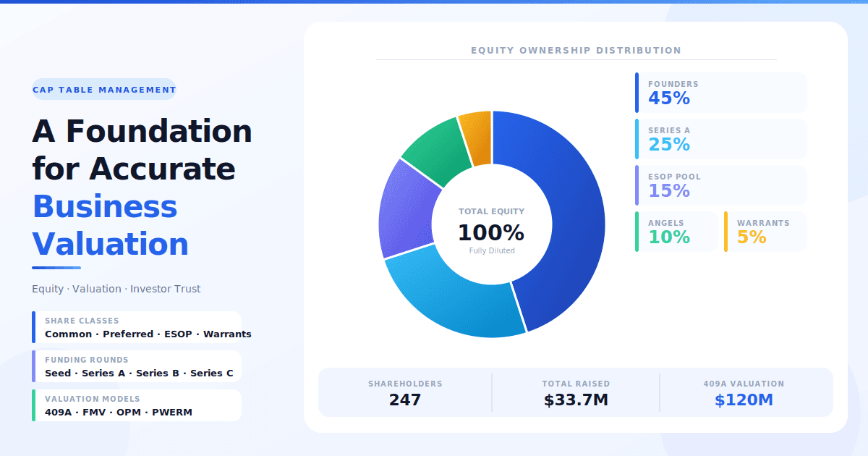Expand the Valuation Models section
Image resolution: width=868 pixels, height=456 pixels.
tap(137, 405)
